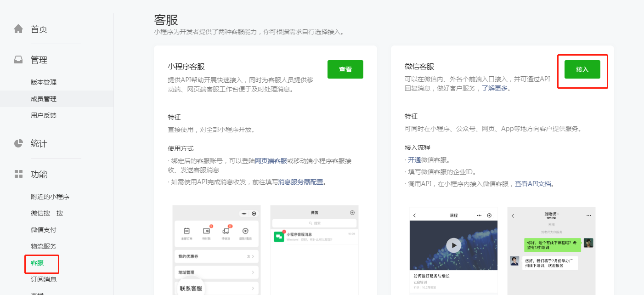Screen dimensions: 644x295
Task: Open 附近的小程序
Action: click(50, 197)
